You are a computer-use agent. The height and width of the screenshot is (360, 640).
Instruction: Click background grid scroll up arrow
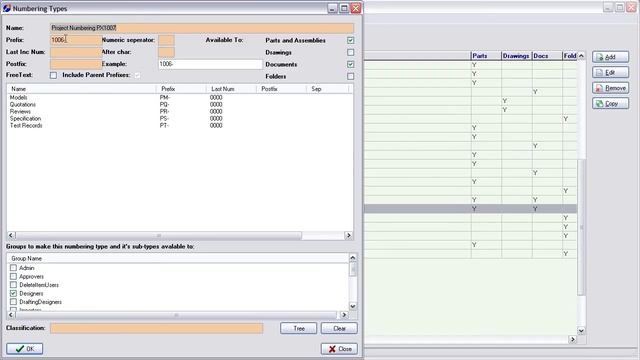[x=581, y=56]
